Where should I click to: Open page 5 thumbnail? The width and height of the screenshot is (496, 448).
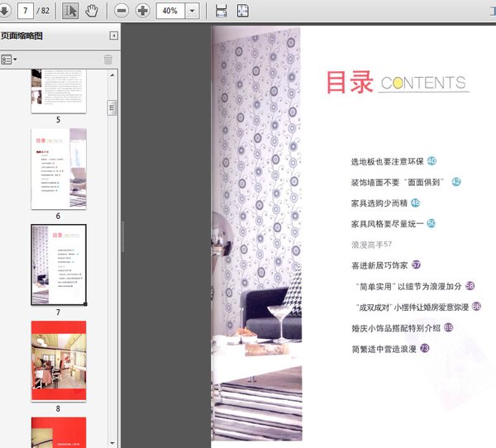59,91
